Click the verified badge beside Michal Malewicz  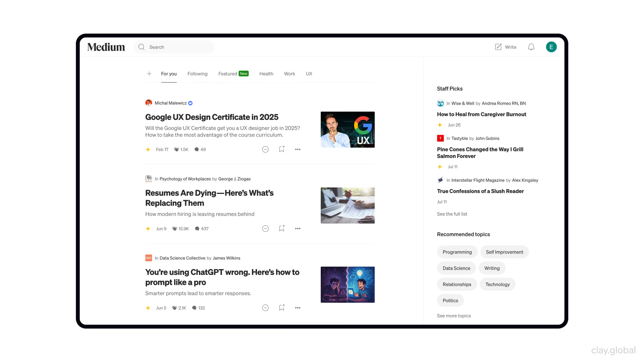(191, 103)
